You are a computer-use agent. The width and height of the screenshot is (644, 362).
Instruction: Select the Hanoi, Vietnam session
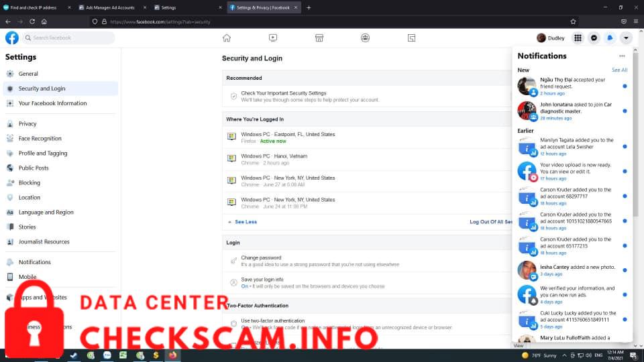click(x=367, y=160)
